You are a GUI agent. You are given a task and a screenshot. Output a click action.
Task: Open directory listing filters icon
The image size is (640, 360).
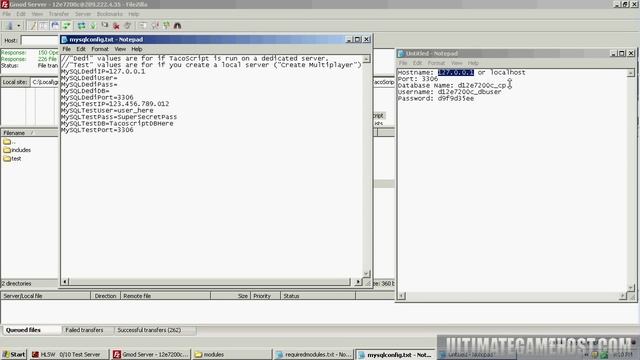[142, 26]
